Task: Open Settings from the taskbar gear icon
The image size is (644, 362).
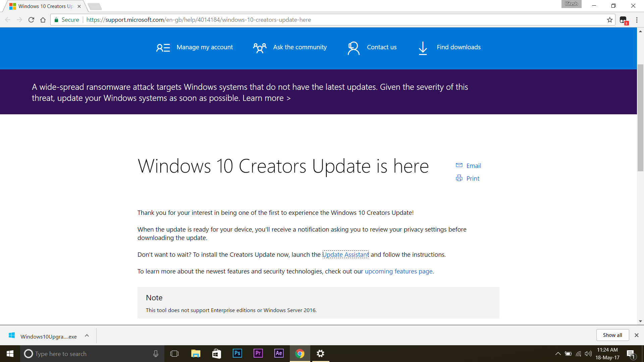Action: point(321,354)
